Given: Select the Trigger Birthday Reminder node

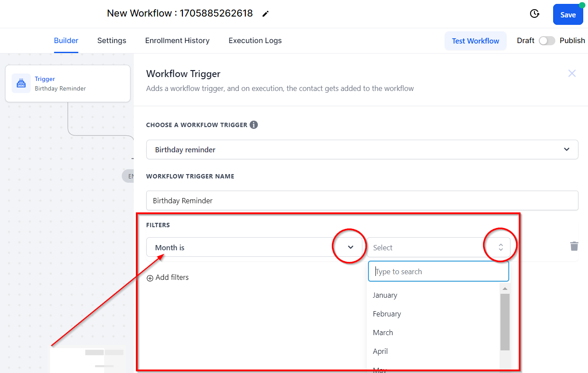Looking at the screenshot, I should 68,84.
